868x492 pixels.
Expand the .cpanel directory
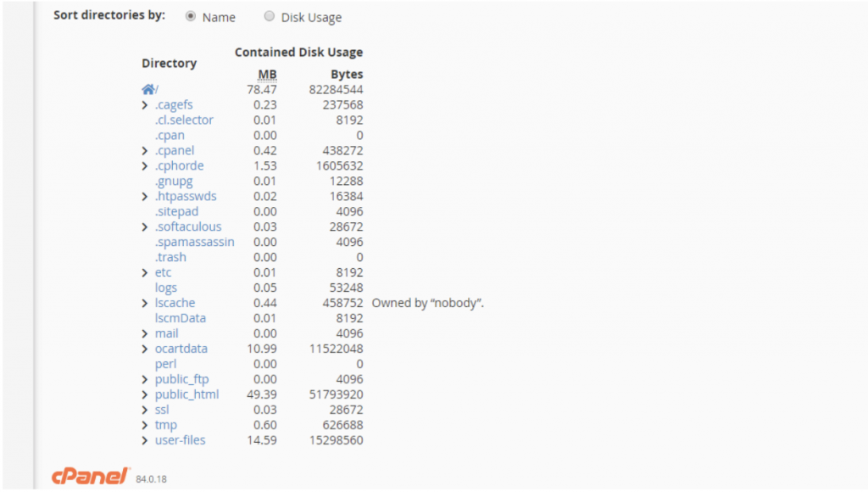pyautogui.click(x=145, y=151)
